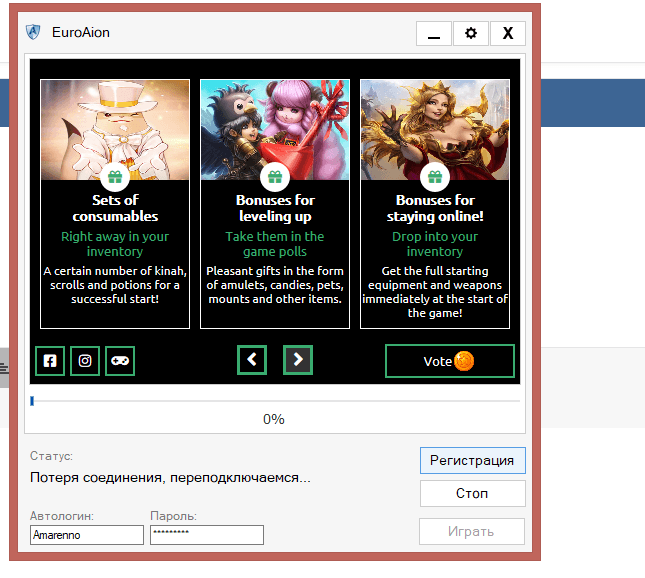
Task: Click the gamepad icon button
Action: pyautogui.click(x=119, y=361)
